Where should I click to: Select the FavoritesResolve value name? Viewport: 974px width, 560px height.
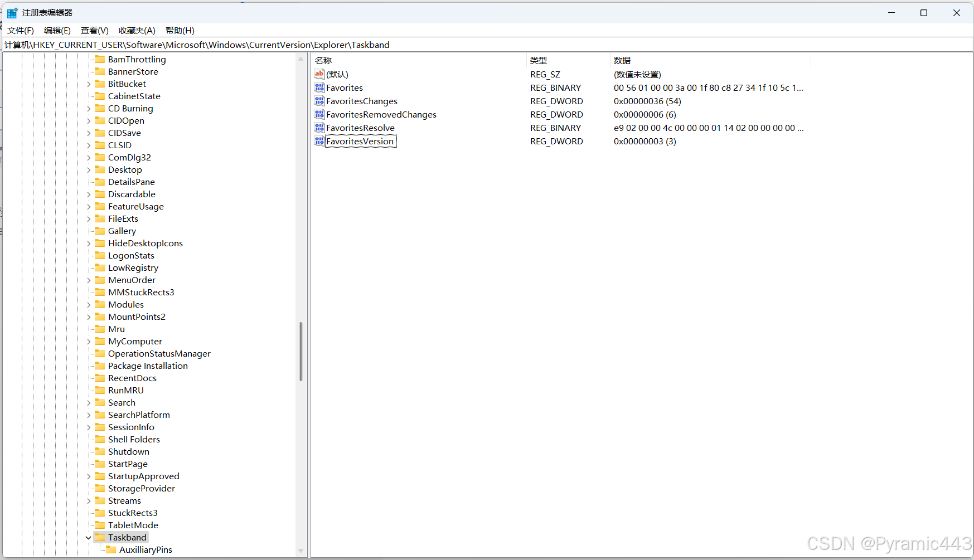pos(360,128)
